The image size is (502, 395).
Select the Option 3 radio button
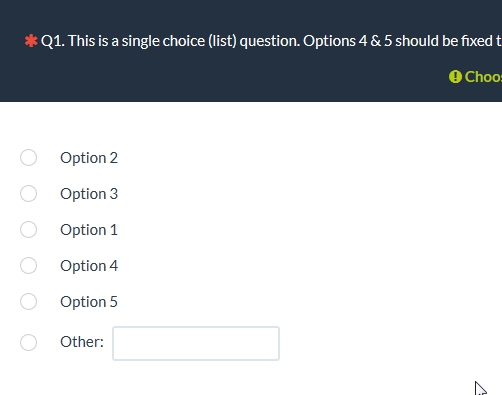(x=28, y=193)
